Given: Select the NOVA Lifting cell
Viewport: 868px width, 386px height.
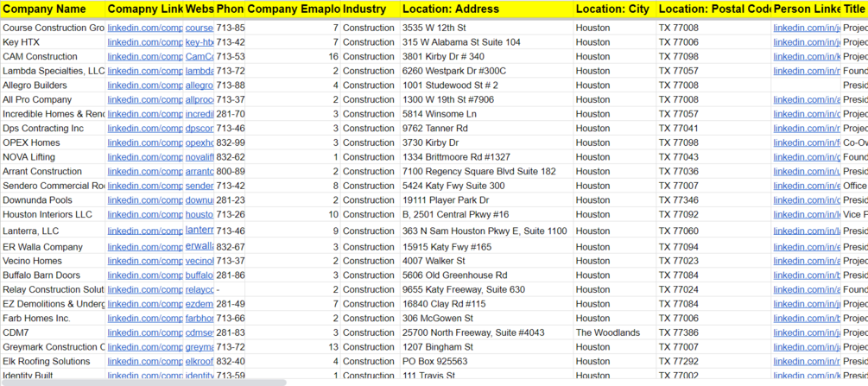Looking at the screenshot, I should coord(53,156).
